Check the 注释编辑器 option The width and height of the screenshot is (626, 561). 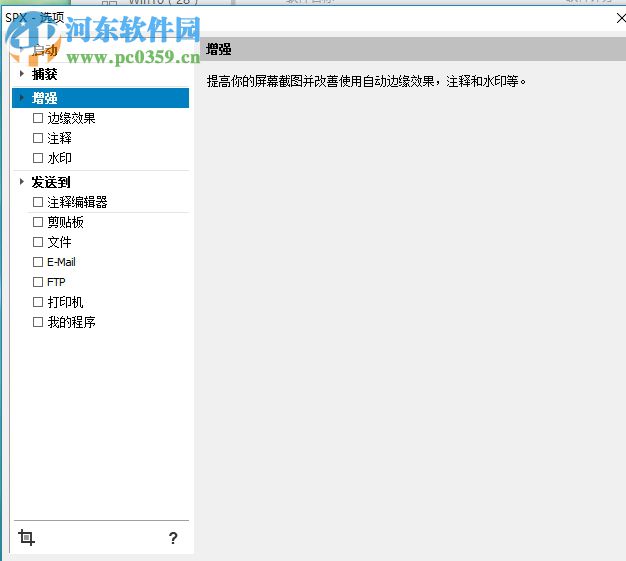tap(38, 202)
